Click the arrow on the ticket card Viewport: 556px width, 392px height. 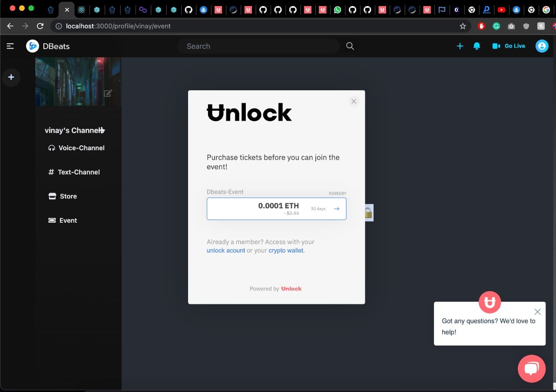pos(337,209)
